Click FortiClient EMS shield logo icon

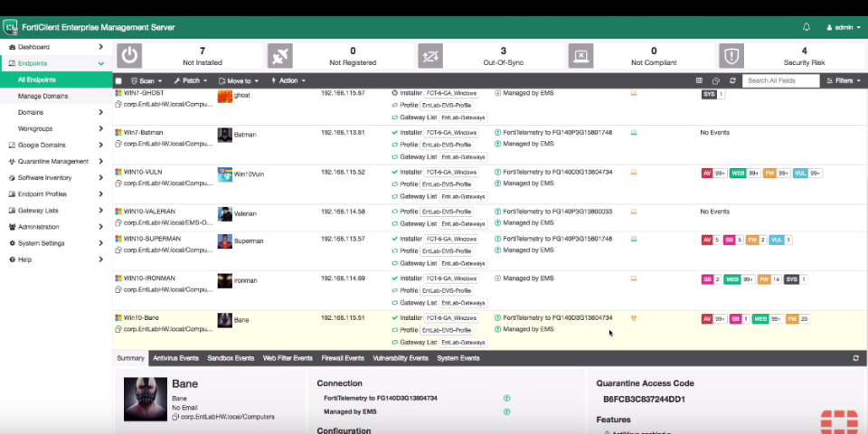pos(10,27)
